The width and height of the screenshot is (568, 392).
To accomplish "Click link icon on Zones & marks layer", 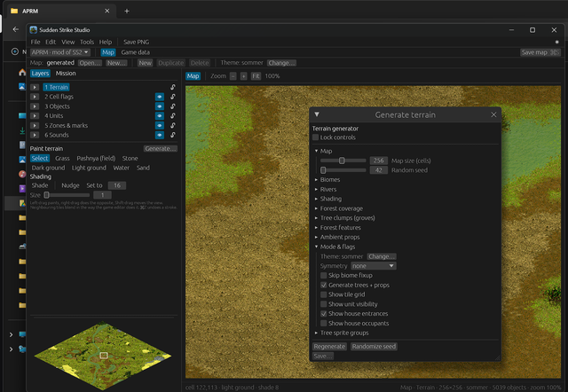I will 173,125.
